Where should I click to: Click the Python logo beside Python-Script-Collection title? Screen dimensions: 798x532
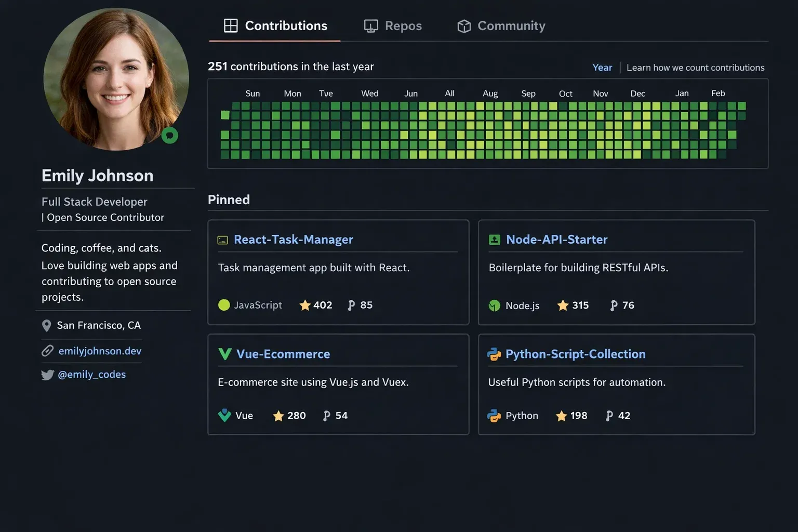(494, 354)
